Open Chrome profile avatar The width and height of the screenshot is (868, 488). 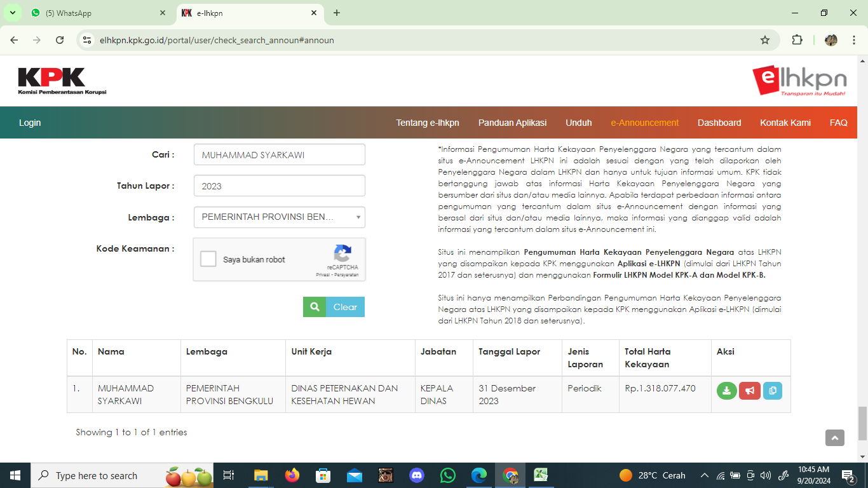831,40
